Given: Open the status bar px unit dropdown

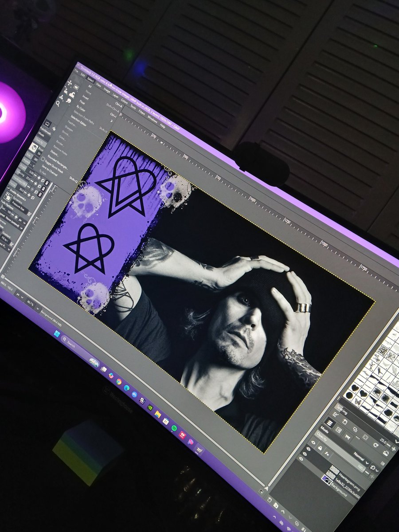Looking at the screenshot, I should point(20,295).
